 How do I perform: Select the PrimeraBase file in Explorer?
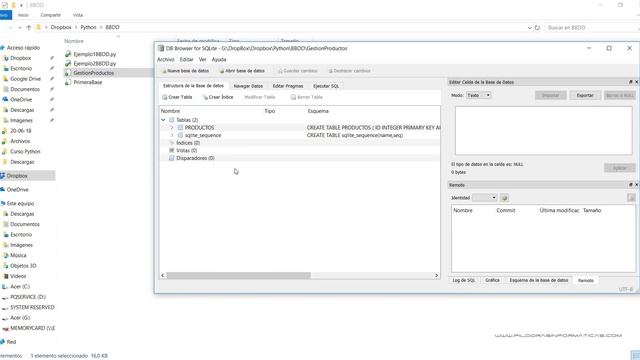pos(88,82)
